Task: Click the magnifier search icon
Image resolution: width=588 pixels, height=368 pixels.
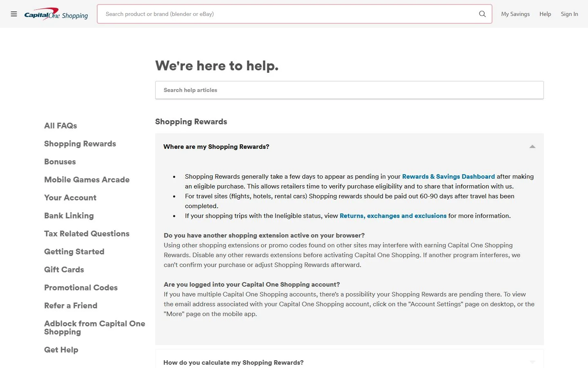Action: [482, 14]
